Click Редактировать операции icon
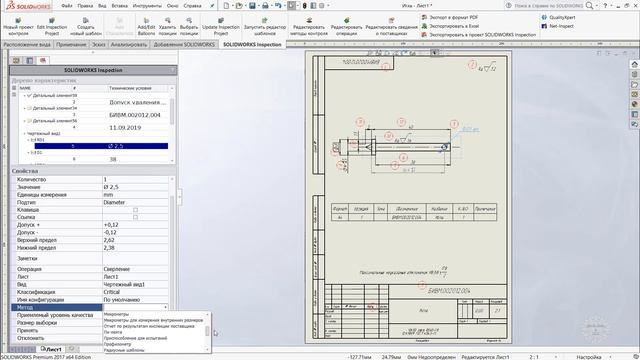Viewport: 640px width, 360px height. 347,20
